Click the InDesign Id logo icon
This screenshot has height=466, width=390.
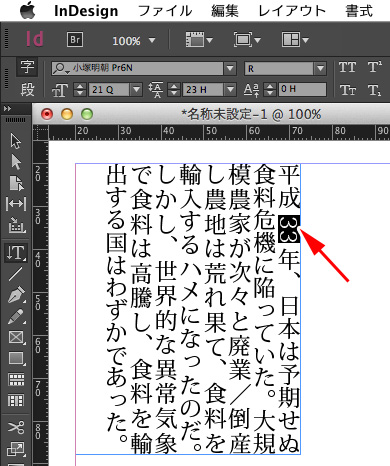[x=34, y=39]
